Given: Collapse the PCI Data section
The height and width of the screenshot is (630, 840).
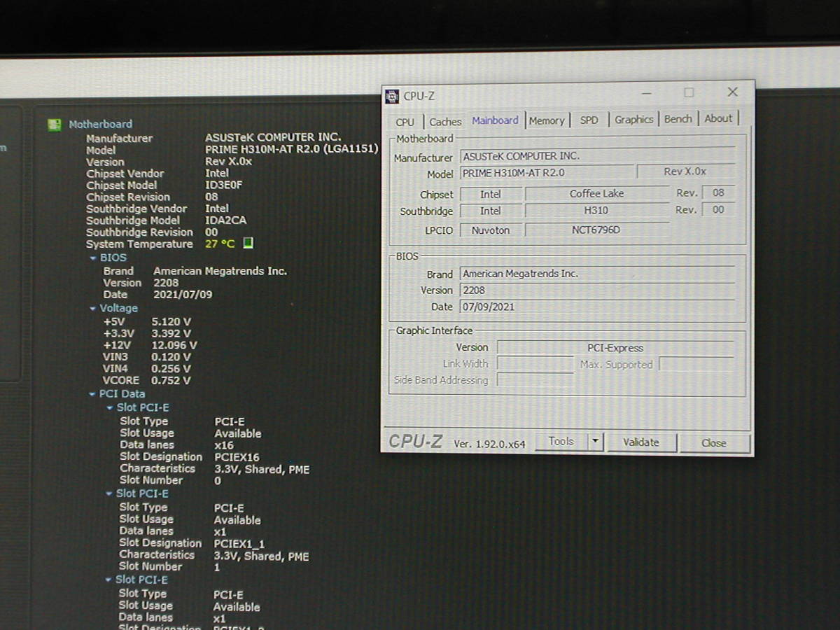Looking at the screenshot, I should (92, 394).
